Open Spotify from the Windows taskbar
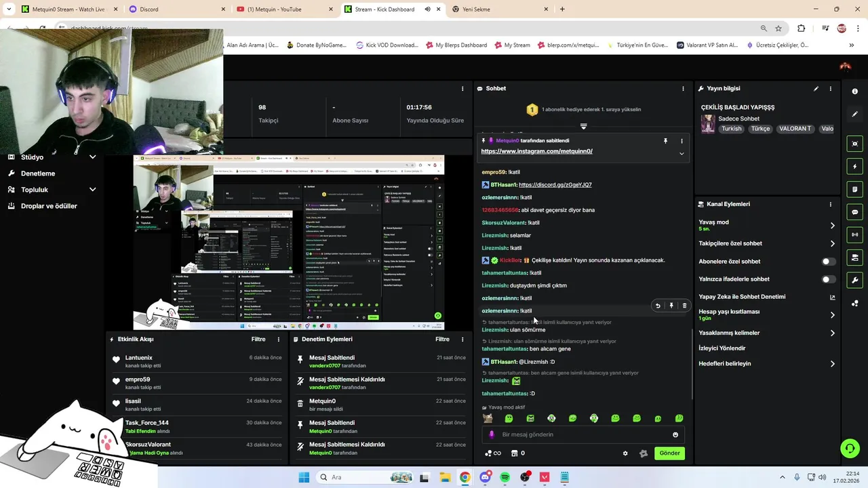The width and height of the screenshot is (868, 488). pos(505,477)
